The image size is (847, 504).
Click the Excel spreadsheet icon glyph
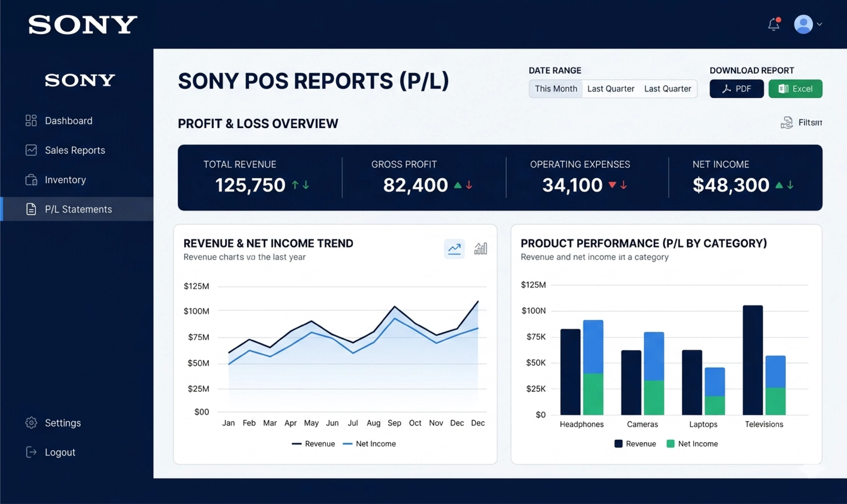pos(783,89)
